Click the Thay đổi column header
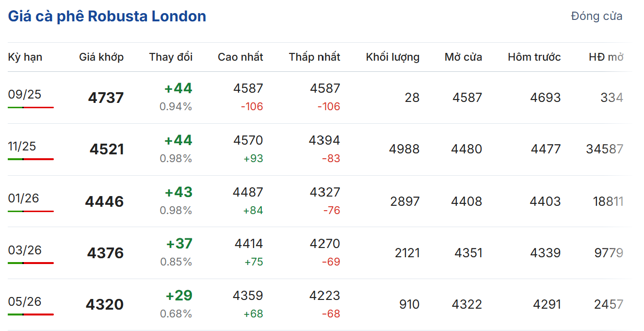Image resolution: width=644 pixels, height=331 pixels. [171, 57]
